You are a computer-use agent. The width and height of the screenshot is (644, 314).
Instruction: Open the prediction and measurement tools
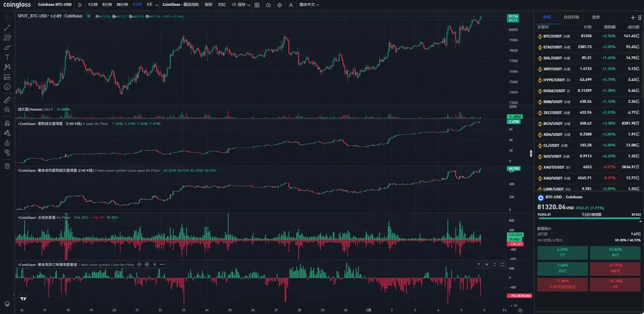8,77
